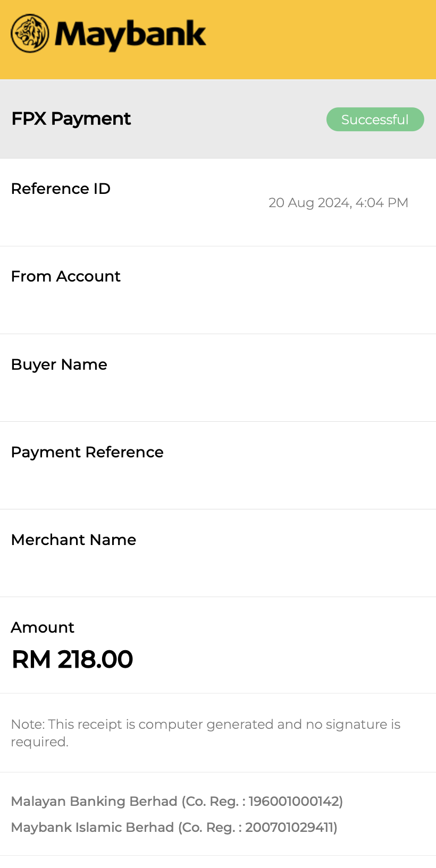Click the 4:04 PM transaction time

click(382, 203)
